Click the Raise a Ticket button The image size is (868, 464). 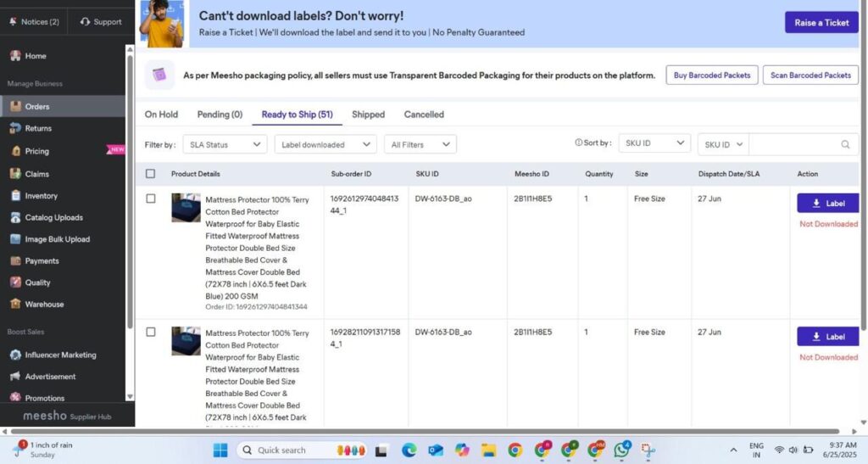tap(821, 23)
